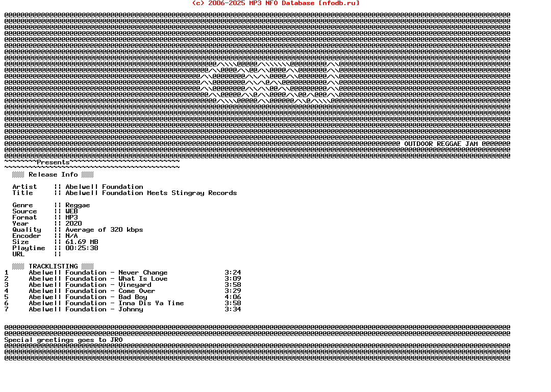Select track 4 Come Over
This screenshot has width=551, height=392.
click(x=92, y=291)
